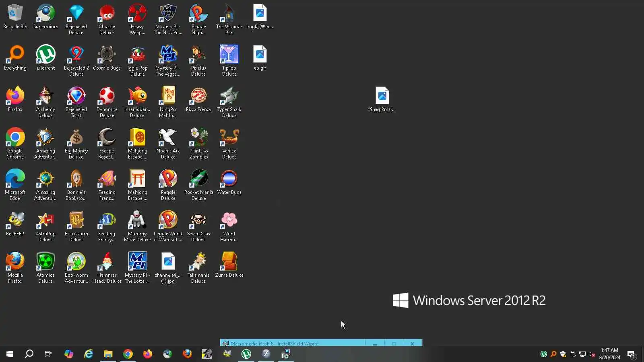Select the Plants vs Zombies desktop shortcut
The image size is (644, 362).
pos(198,144)
